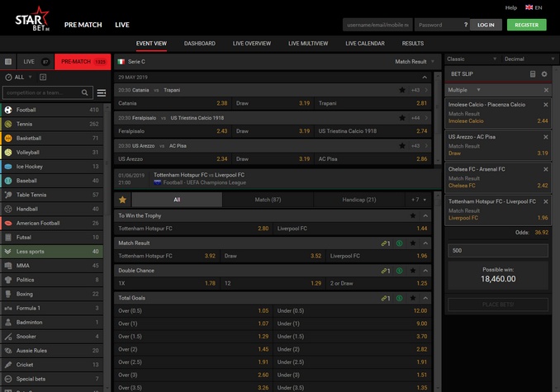Select the Politics icon
Image resolution: width=560 pixels, height=392 pixels.
(x=8, y=280)
